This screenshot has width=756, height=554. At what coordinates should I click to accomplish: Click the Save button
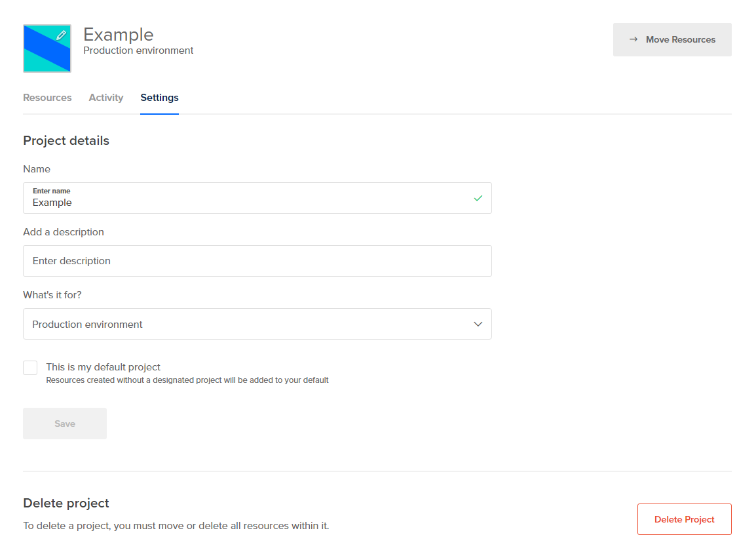click(65, 424)
